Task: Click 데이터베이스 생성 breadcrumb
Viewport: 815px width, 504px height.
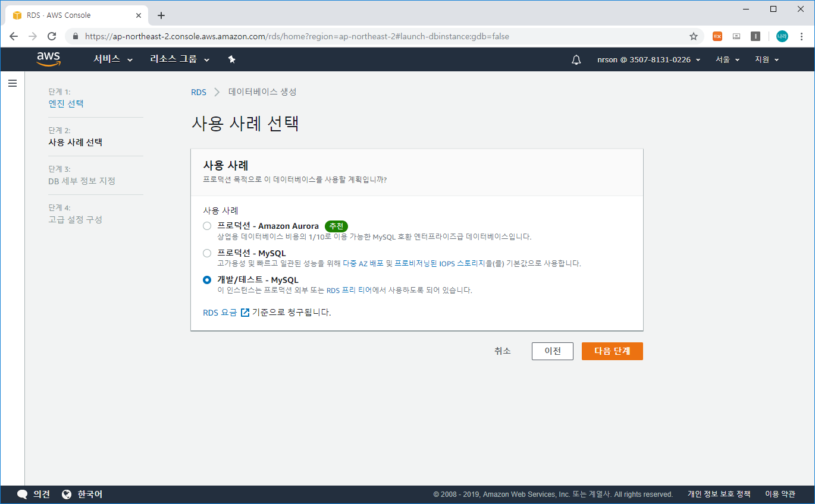Action: tap(262, 92)
